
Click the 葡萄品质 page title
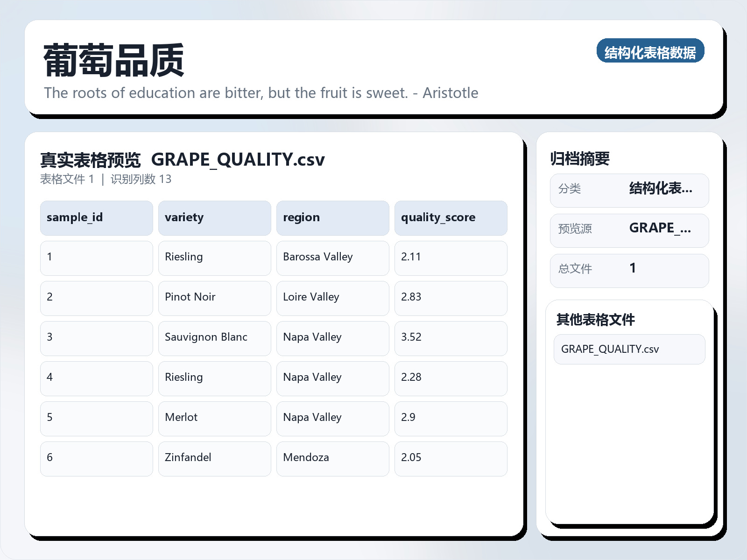pyautogui.click(x=114, y=61)
